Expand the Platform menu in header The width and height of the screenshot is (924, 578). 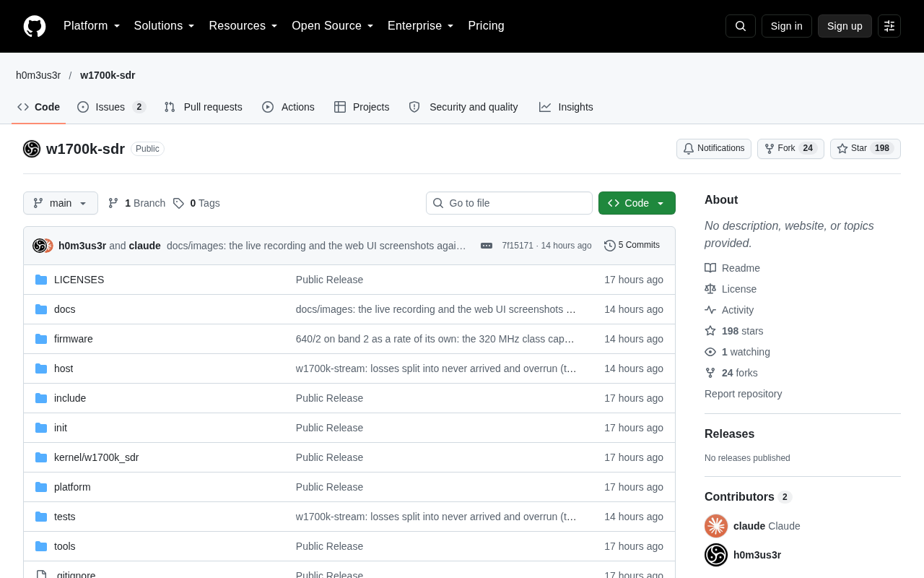(x=92, y=26)
